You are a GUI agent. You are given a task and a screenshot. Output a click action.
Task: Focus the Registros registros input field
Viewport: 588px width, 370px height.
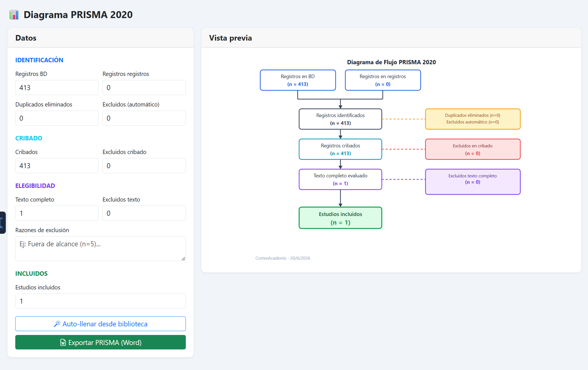pyautogui.click(x=144, y=88)
